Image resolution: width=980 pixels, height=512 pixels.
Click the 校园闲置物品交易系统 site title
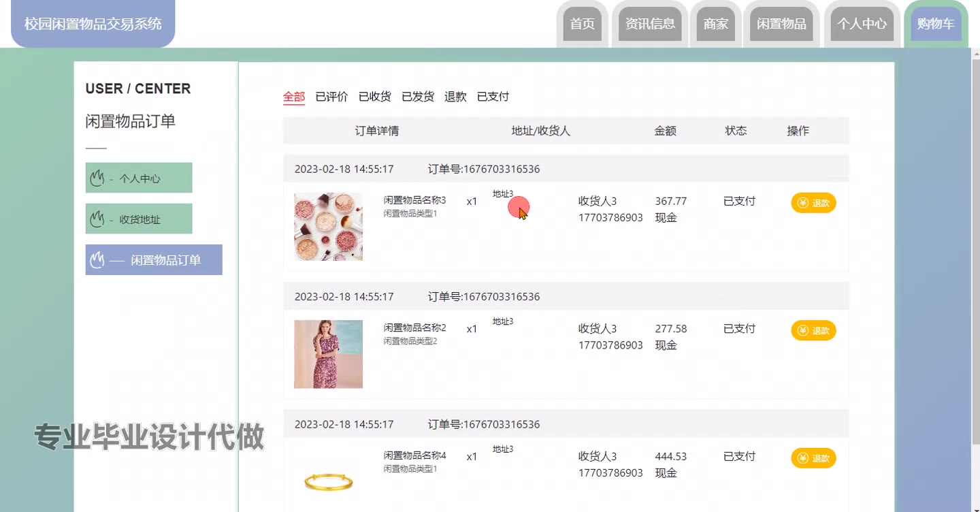pyautogui.click(x=93, y=24)
